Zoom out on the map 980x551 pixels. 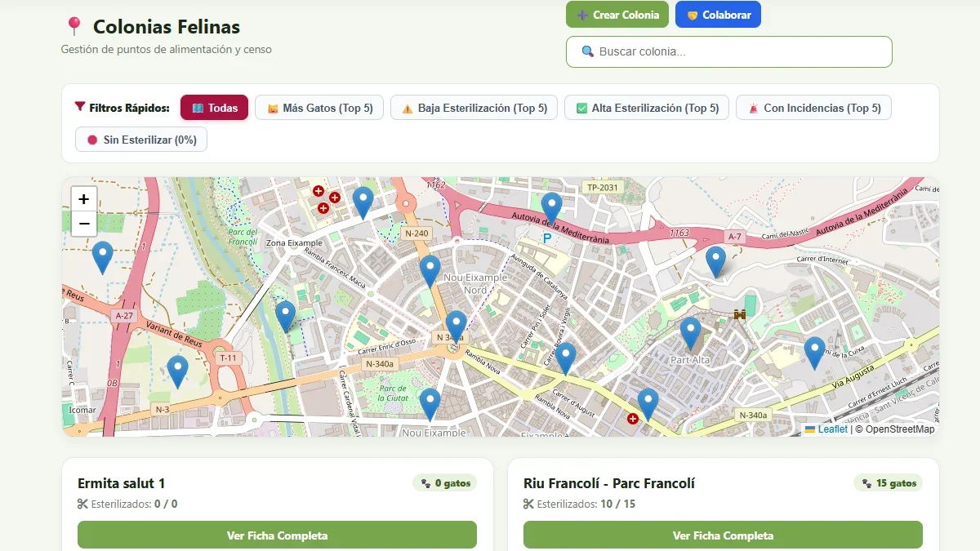point(84,224)
